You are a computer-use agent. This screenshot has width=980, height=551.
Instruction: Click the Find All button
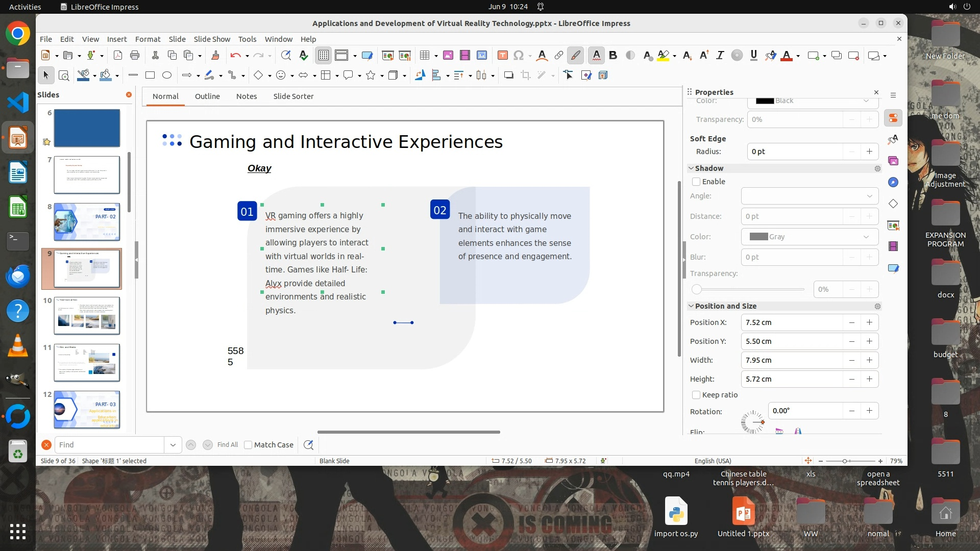[227, 445]
